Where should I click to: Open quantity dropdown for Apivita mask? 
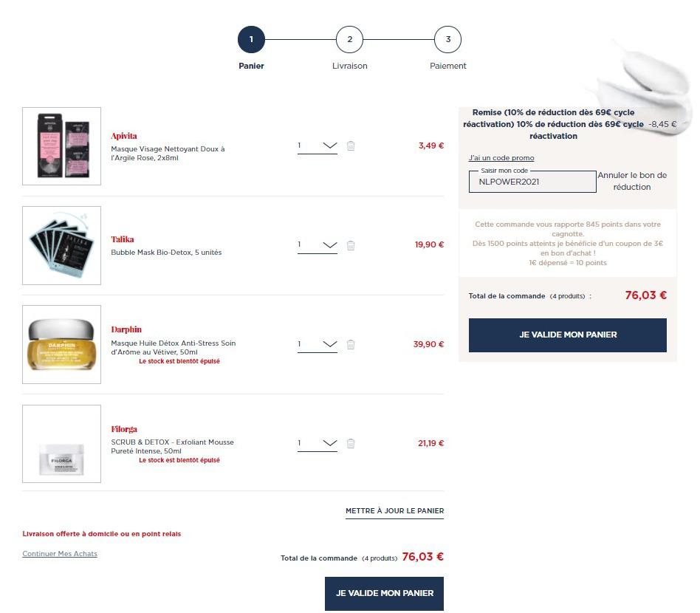[318, 146]
